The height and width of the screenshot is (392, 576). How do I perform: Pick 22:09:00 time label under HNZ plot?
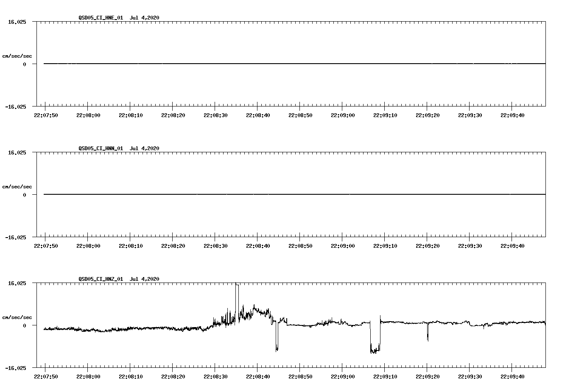[343, 376]
